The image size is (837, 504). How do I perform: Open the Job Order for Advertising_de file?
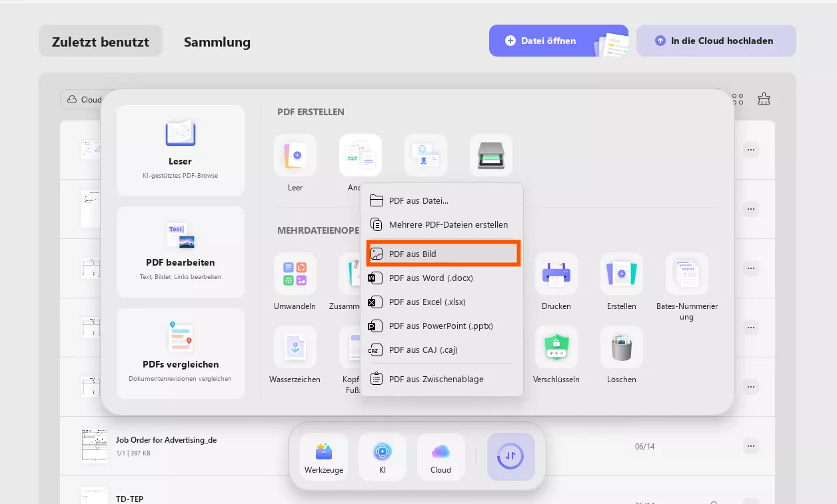pos(417,446)
